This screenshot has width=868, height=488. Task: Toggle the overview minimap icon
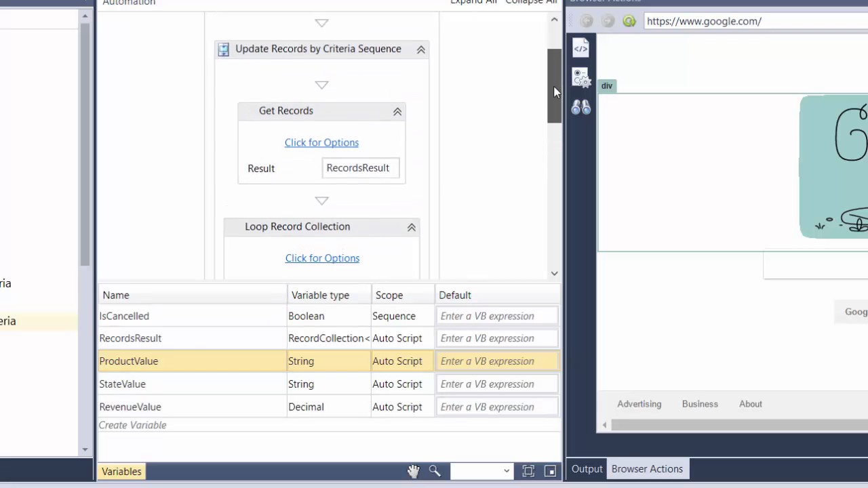(x=551, y=471)
